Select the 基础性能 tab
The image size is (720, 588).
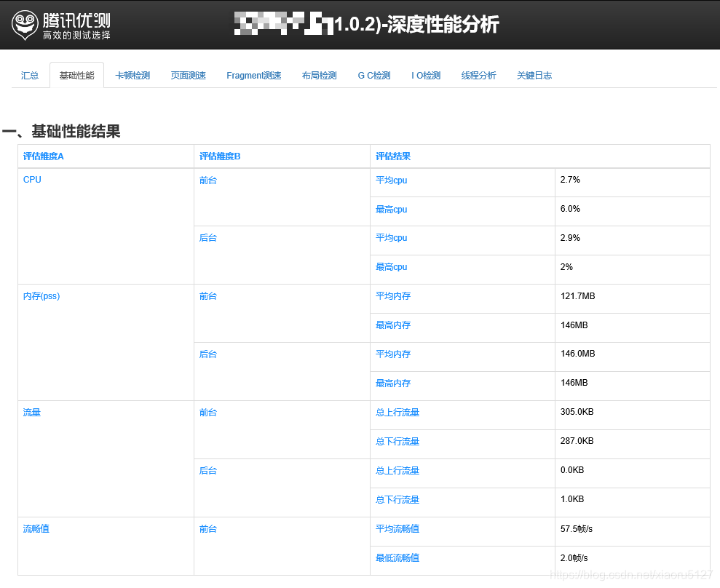click(x=76, y=75)
